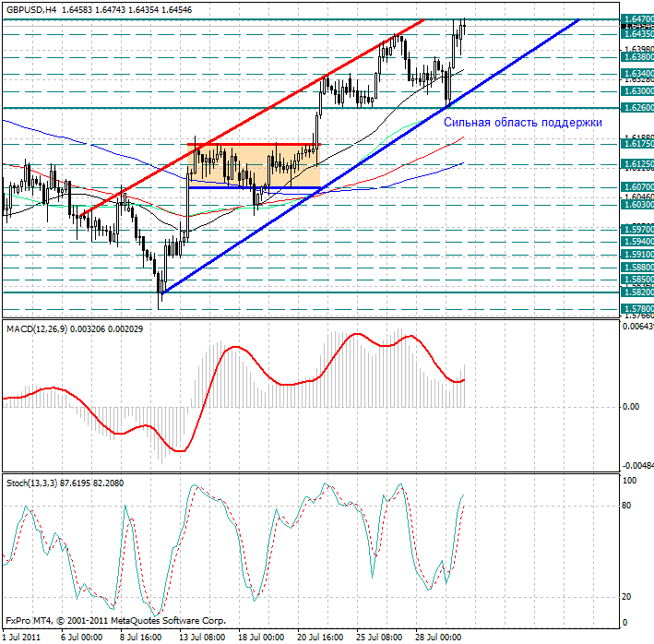Select the red upper channel trendline
Image resolution: width=654 pixels, height=644 pixels.
pos(249,117)
